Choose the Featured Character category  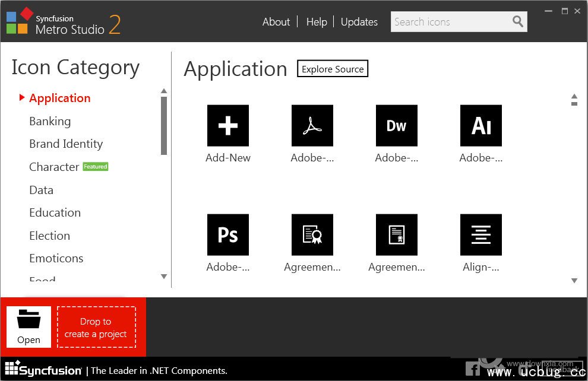click(x=54, y=167)
